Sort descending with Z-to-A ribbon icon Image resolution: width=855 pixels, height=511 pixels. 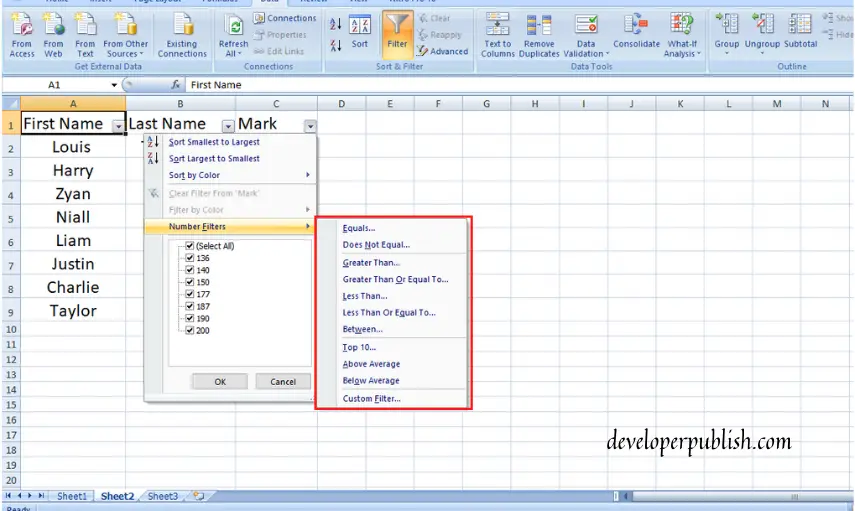click(335, 45)
